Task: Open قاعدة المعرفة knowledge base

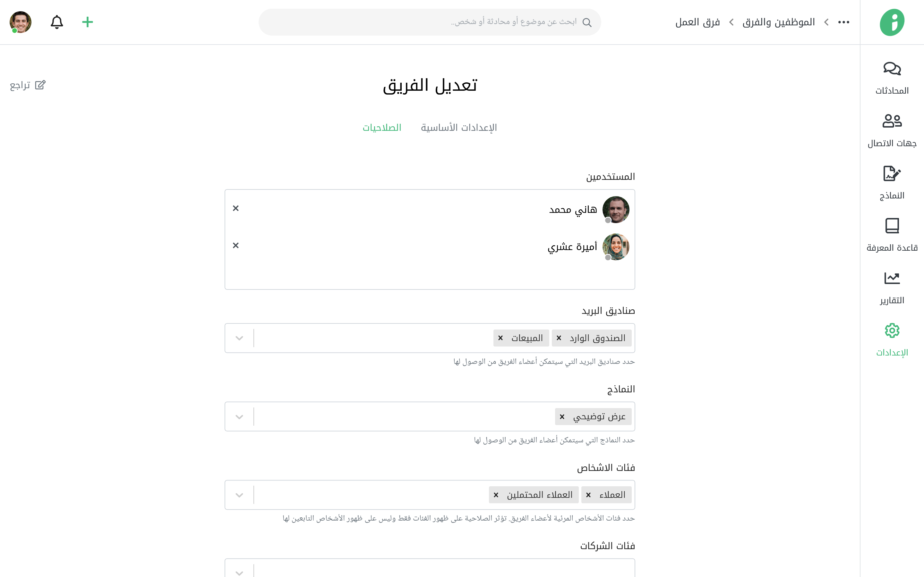Action: [892, 226]
